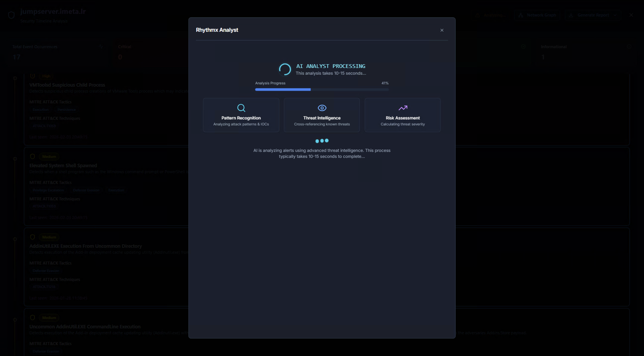Toggle the High severity badge on VMToolsd alert
The width and height of the screenshot is (644, 356).
46,76
